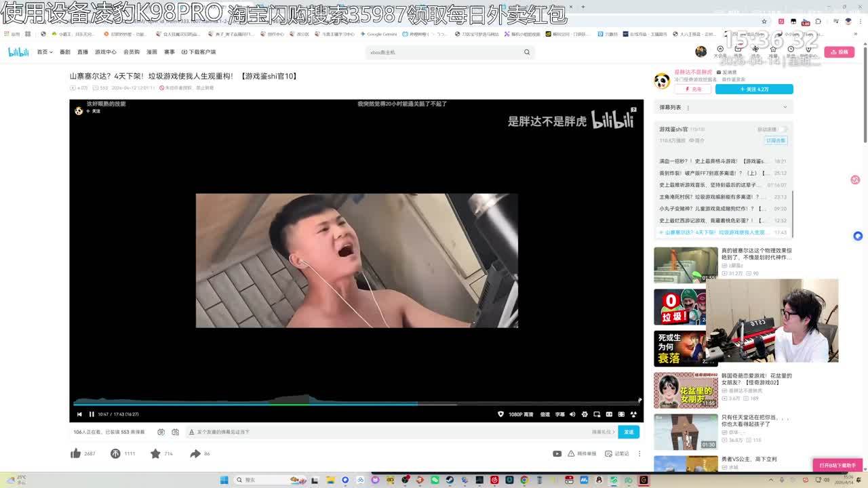Open the three-dot menu by 记笔记
This screenshot has width=868, height=488.
point(639,453)
